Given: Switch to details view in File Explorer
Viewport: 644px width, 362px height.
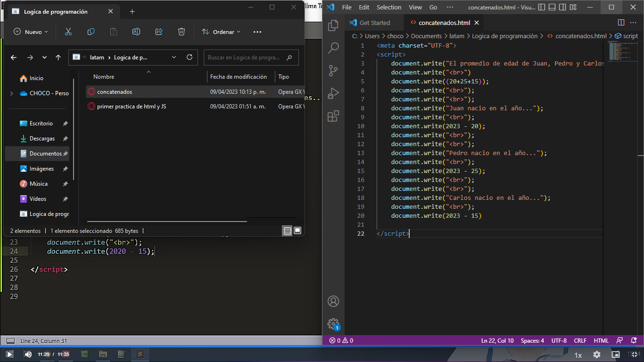Looking at the screenshot, I should tap(287, 230).
